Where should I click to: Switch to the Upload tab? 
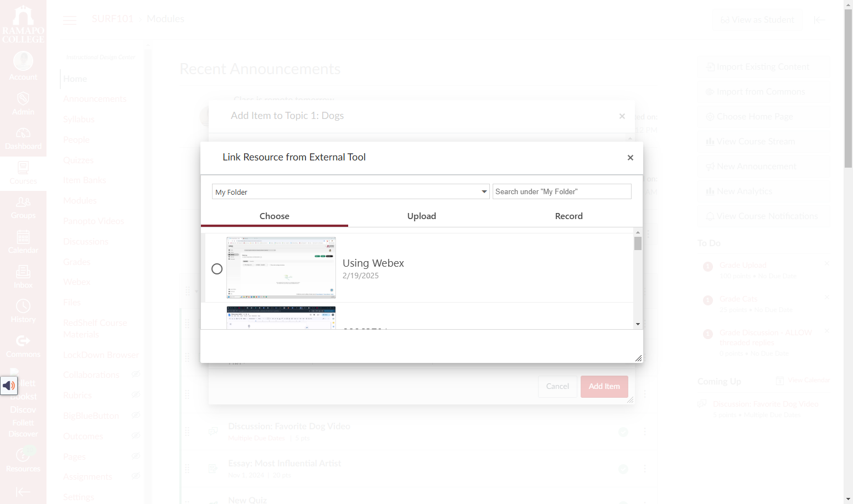click(422, 216)
